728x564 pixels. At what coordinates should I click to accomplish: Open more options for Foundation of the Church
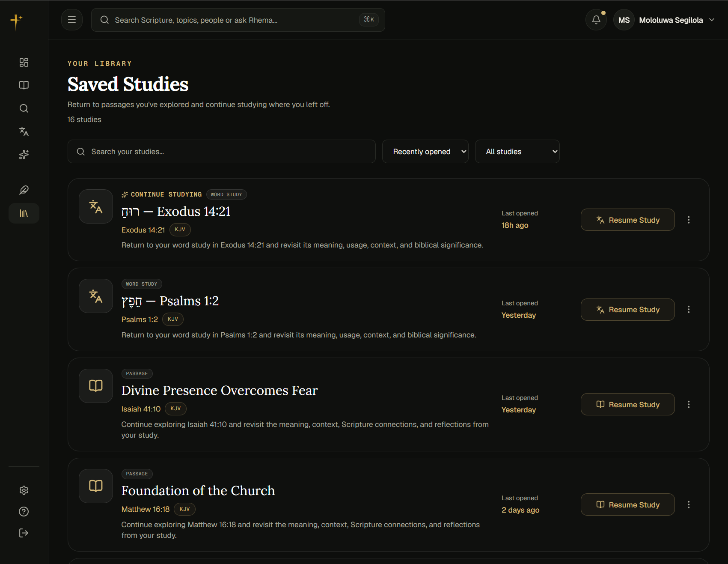click(689, 504)
